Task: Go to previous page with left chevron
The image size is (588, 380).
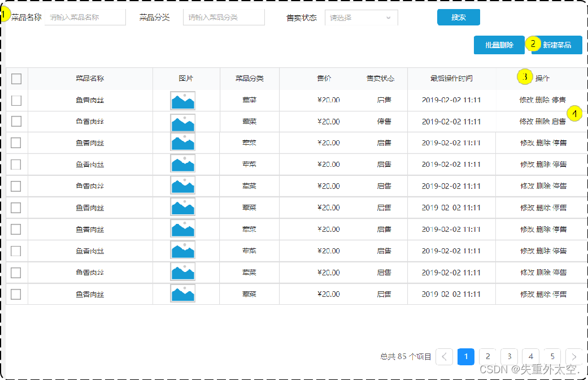Action: (445, 357)
